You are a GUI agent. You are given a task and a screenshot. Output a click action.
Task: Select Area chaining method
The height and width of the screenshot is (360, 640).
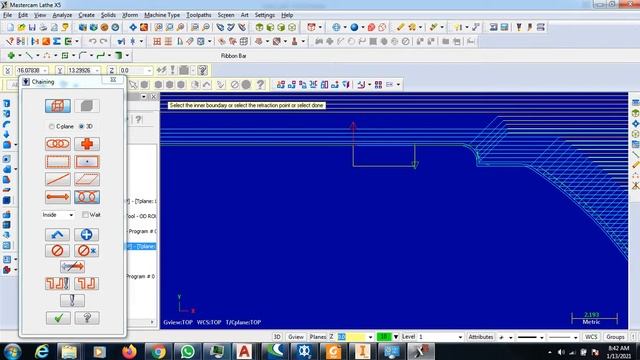tap(87, 162)
